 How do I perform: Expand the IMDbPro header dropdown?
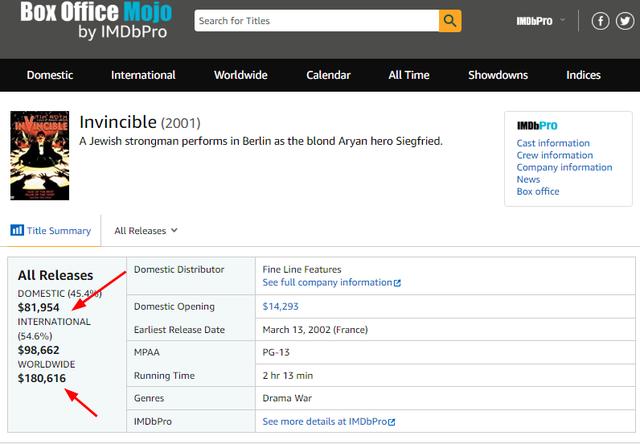coord(540,21)
